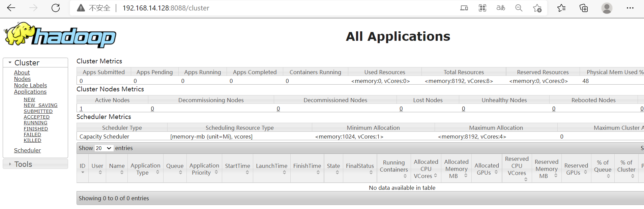Open the user profile avatar
The image size is (644, 209).
pos(607,8)
